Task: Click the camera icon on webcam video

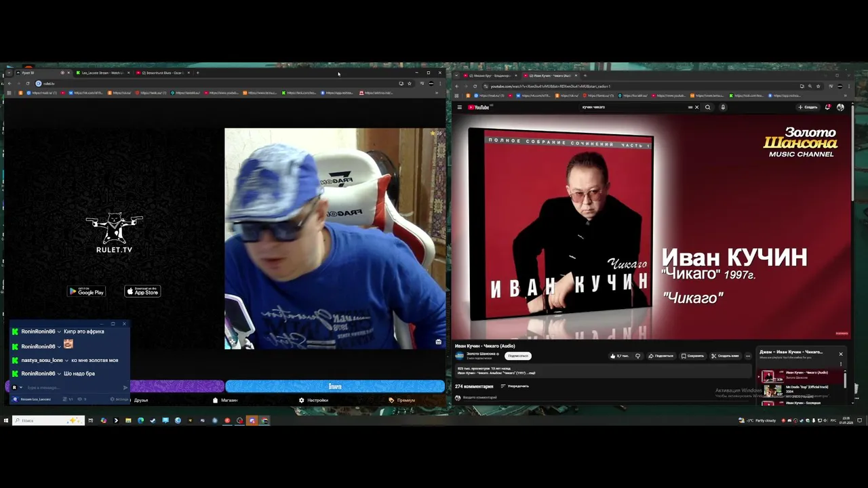Action: 438,342
